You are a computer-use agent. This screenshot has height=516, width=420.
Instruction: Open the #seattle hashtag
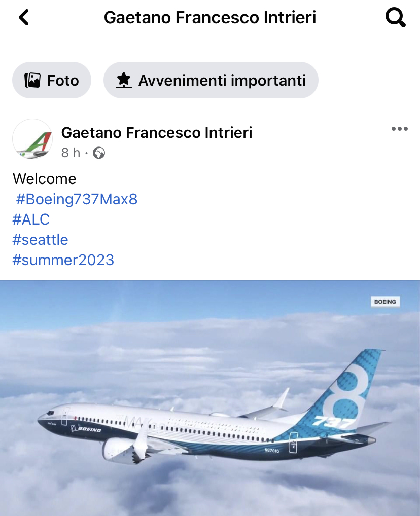[x=40, y=240]
